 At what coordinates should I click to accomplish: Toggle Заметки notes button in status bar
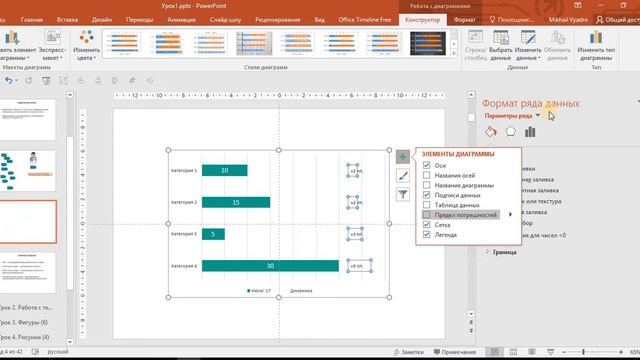tap(409, 352)
